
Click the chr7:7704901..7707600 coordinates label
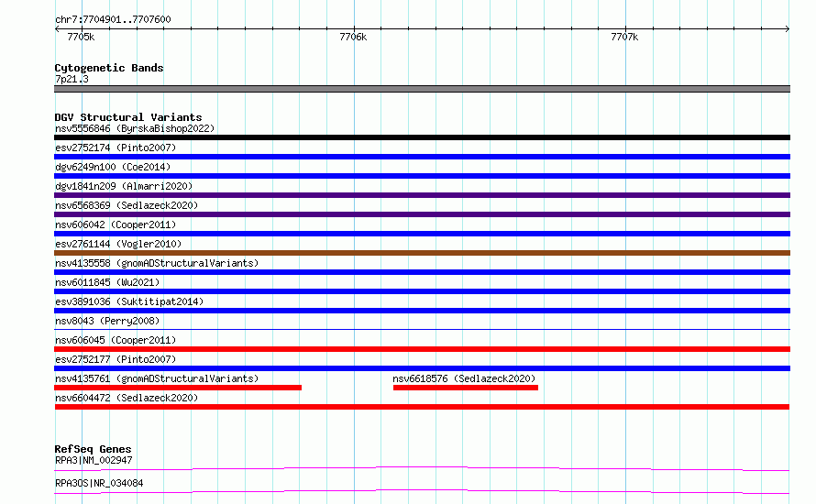click(113, 19)
